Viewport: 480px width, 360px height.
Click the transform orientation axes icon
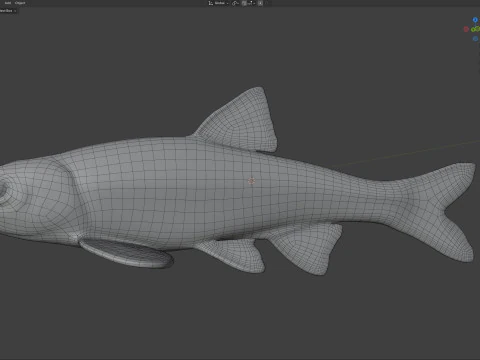click(211, 3)
